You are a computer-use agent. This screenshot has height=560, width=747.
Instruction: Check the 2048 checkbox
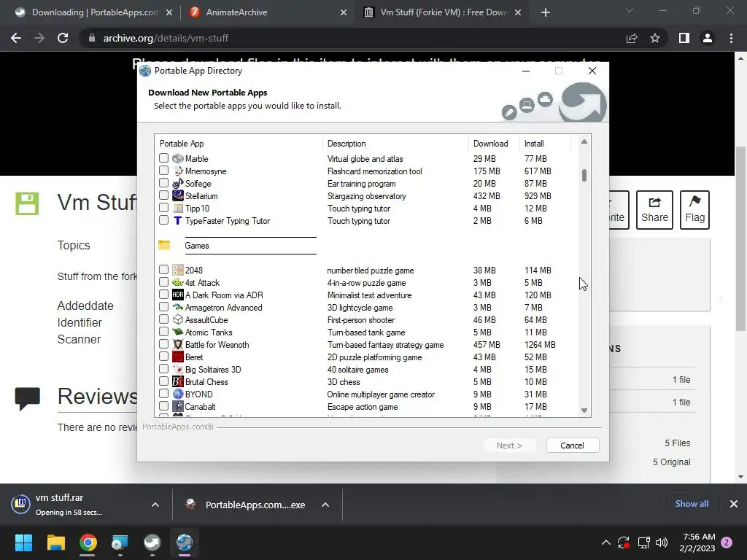(164, 269)
